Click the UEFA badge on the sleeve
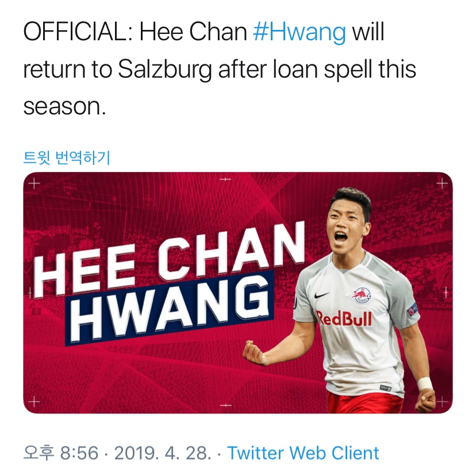 [x=413, y=309]
